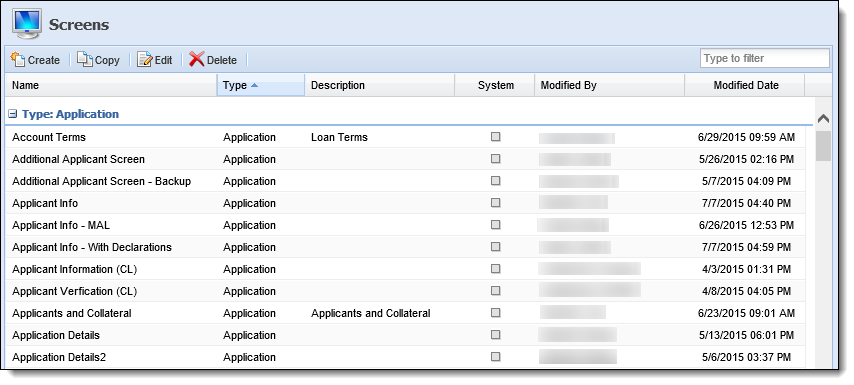Click the Edit pencil icon
The image size is (854, 385).
tap(145, 59)
